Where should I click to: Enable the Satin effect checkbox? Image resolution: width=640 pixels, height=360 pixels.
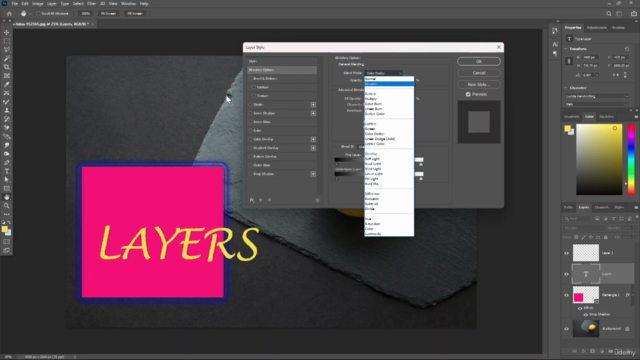(x=251, y=131)
